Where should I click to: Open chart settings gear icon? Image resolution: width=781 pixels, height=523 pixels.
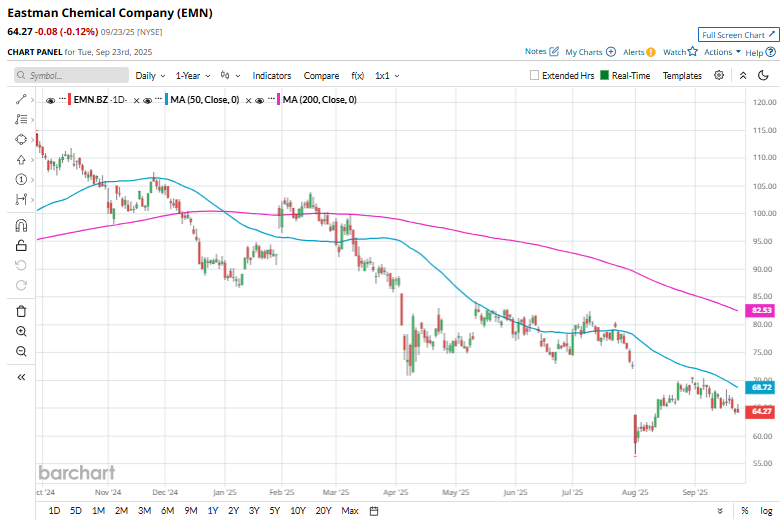[x=720, y=75]
